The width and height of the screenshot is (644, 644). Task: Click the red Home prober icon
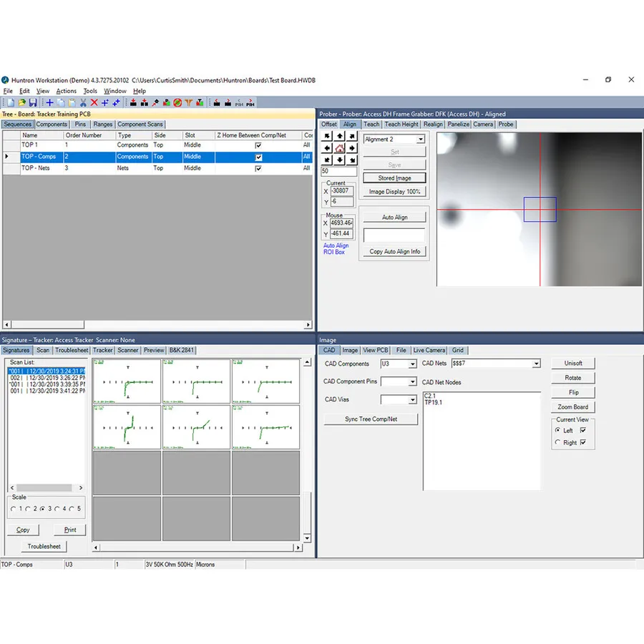coord(340,148)
